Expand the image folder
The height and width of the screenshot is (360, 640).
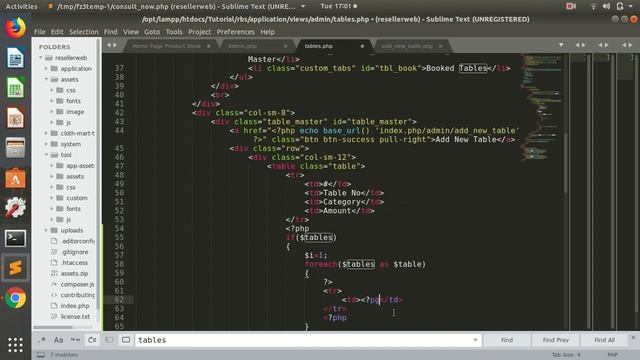(x=52, y=111)
